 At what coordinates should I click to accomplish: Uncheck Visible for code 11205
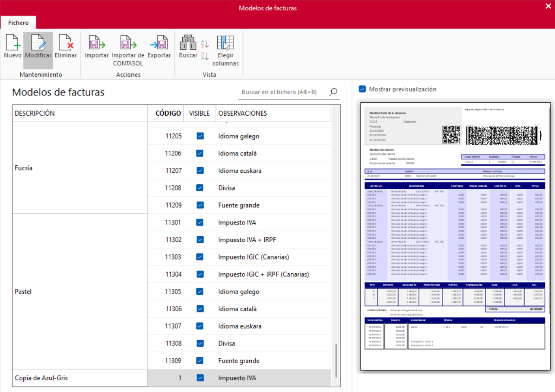coord(200,136)
